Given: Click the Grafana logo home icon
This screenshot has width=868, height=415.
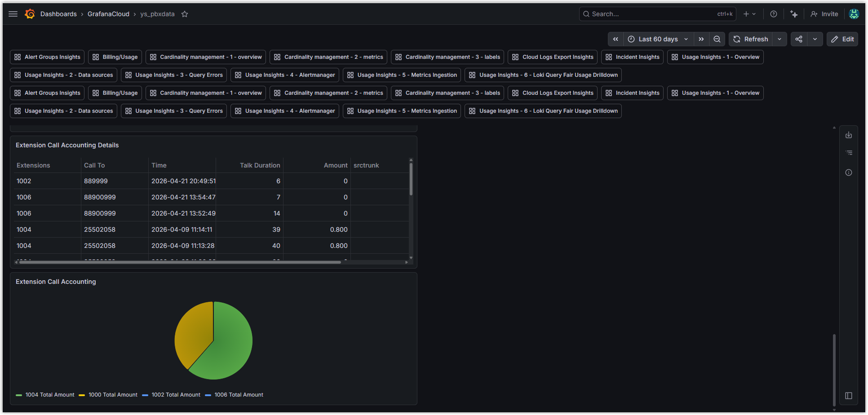Looking at the screenshot, I should (x=30, y=14).
